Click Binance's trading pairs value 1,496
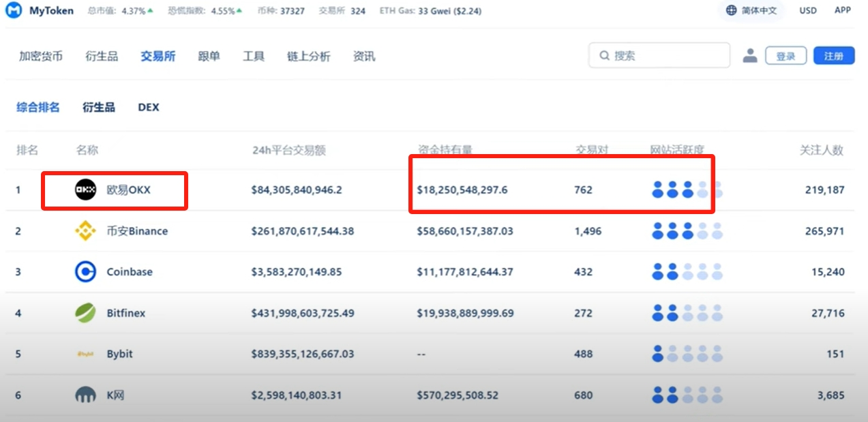This screenshot has width=868, height=422. tap(588, 231)
